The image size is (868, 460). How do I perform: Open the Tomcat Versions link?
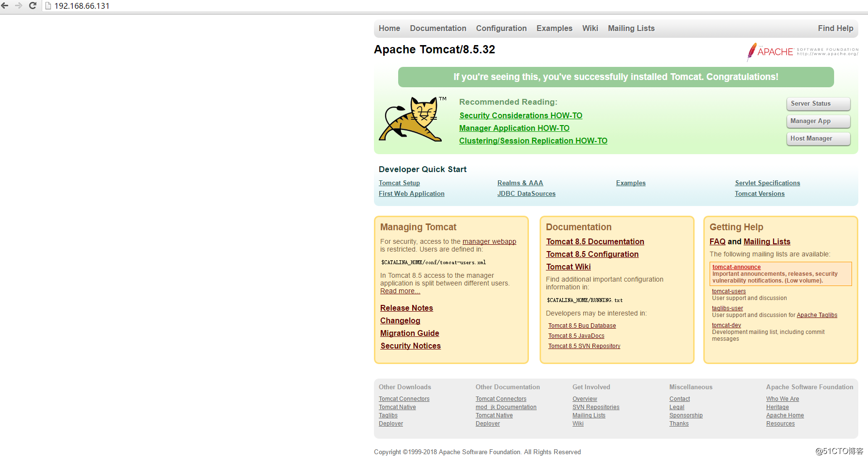click(759, 193)
